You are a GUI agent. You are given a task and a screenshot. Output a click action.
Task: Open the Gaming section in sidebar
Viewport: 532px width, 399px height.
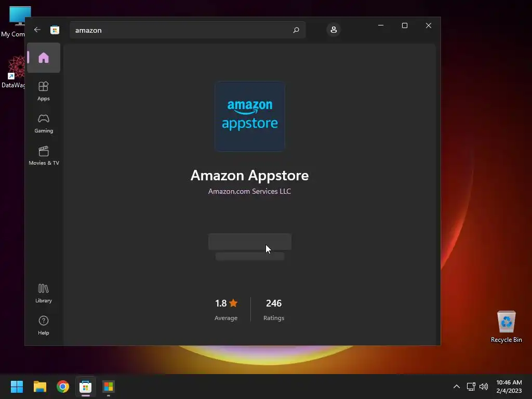click(x=44, y=124)
